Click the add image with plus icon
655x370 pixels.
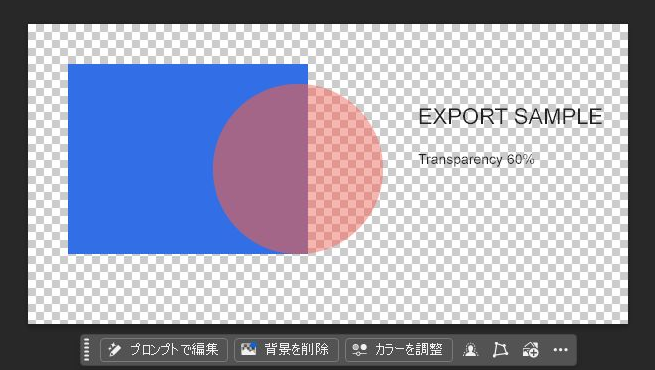click(x=531, y=350)
